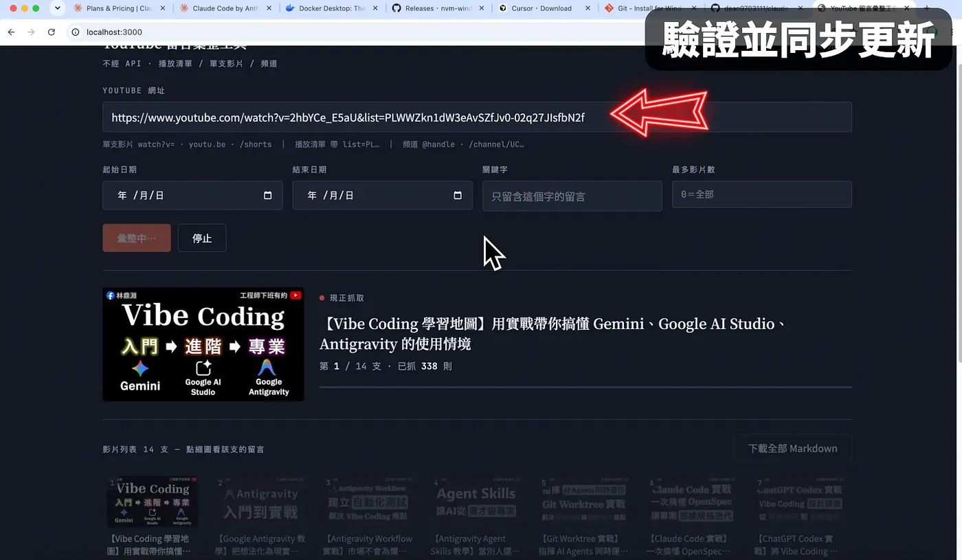This screenshot has height=560, width=962.
Task: Click the 下載全部 Markdown button
Action: coord(792,448)
